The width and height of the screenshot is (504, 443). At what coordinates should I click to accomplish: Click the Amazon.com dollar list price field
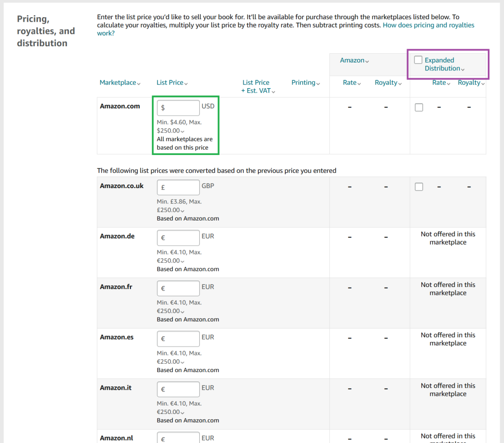click(x=178, y=107)
